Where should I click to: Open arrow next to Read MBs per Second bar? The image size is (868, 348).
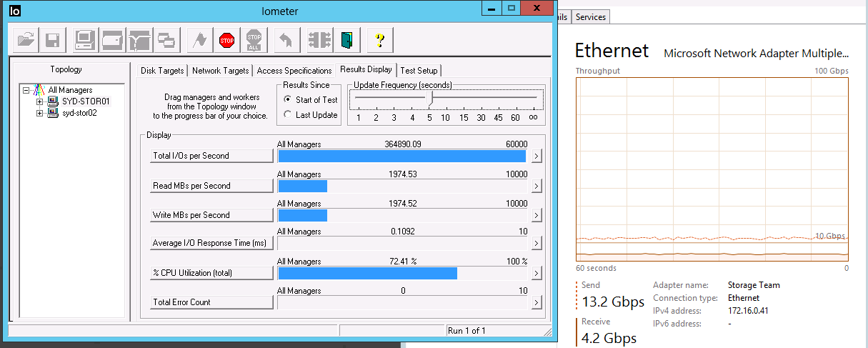[x=537, y=186]
